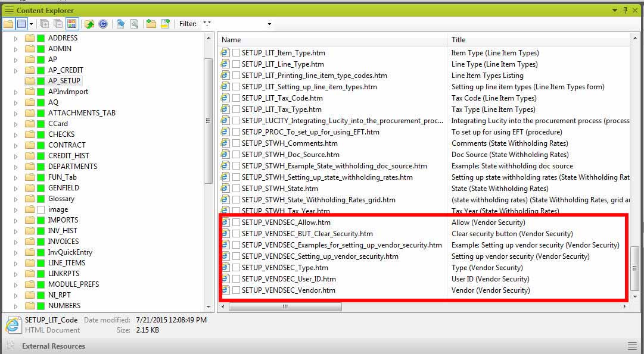
Task: Click the expand all folders icon
Action: point(44,24)
